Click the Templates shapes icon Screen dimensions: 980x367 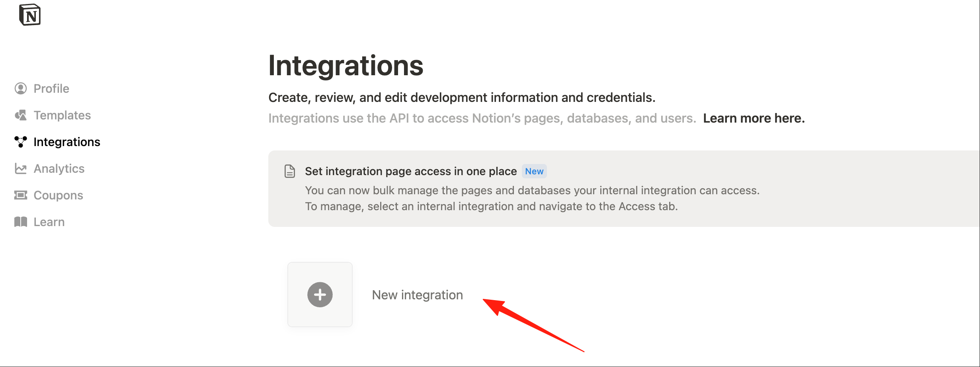click(21, 115)
